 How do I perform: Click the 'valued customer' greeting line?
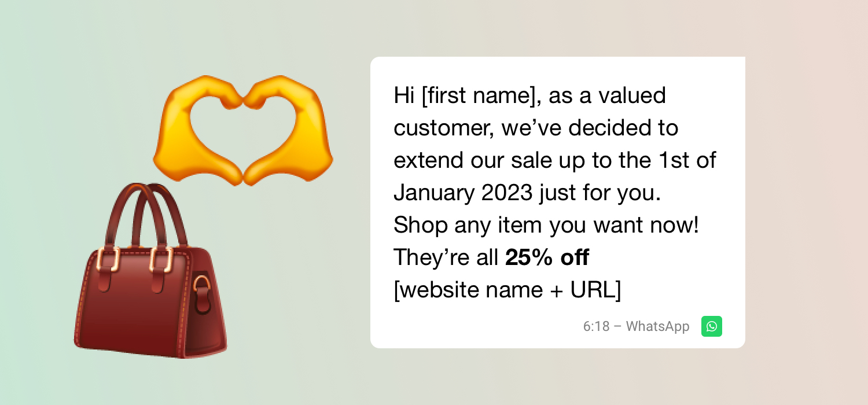coord(530,95)
